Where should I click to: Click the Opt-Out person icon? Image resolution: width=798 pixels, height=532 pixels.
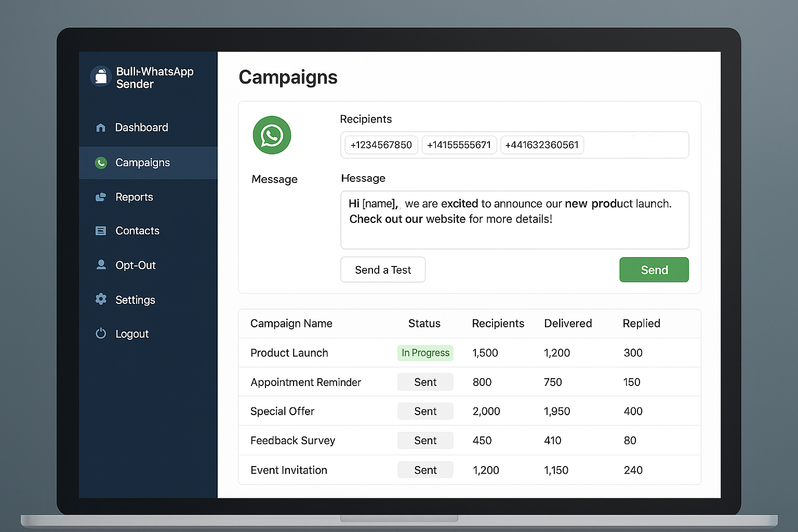coord(101,265)
